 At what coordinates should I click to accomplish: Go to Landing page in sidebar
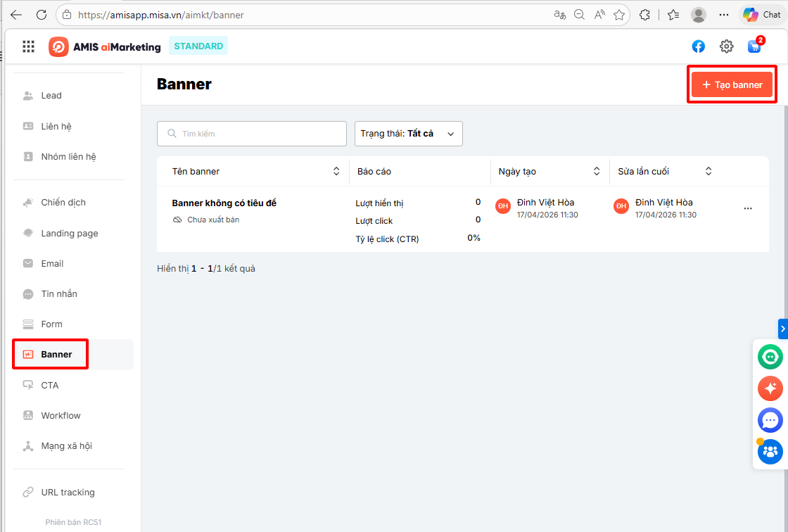pyautogui.click(x=70, y=234)
